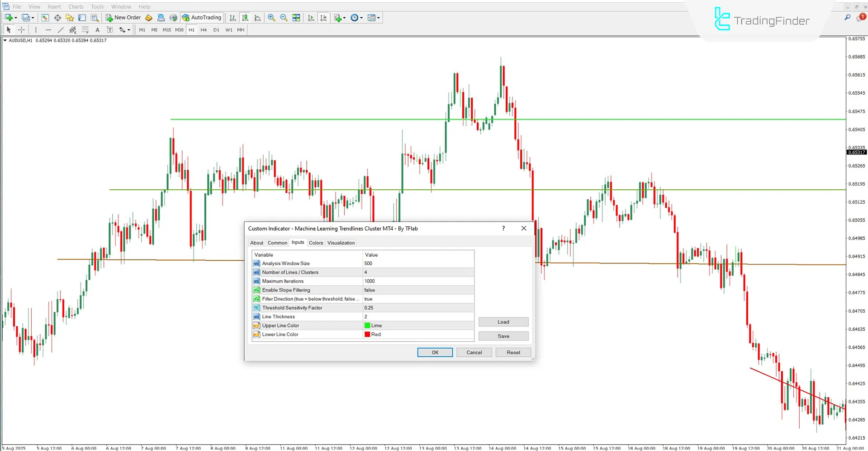Change the Upper Line Color lime swatch

pyautogui.click(x=368, y=325)
